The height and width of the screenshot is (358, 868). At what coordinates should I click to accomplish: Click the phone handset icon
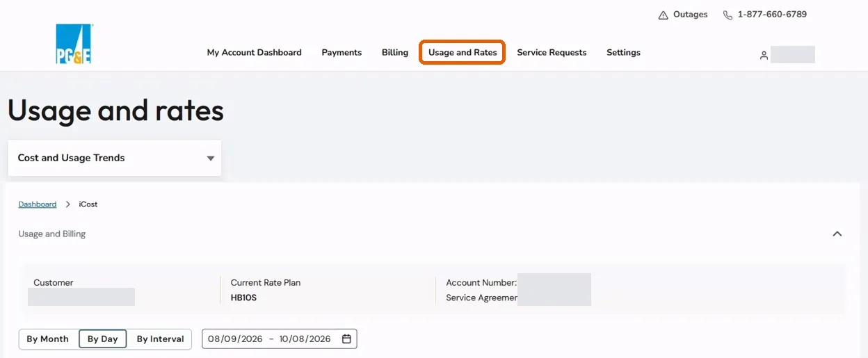click(x=728, y=15)
